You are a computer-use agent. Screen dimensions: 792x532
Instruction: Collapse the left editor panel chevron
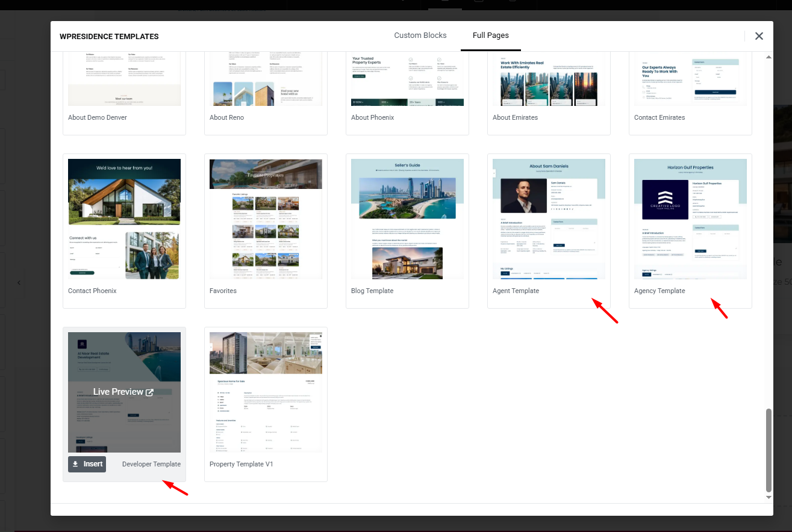pos(19,282)
